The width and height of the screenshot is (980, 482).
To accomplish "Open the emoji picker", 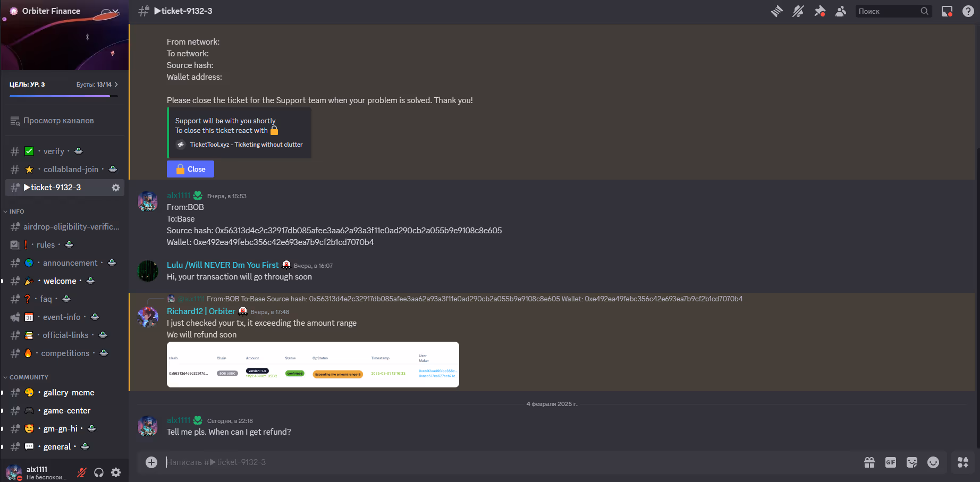I will tap(933, 462).
